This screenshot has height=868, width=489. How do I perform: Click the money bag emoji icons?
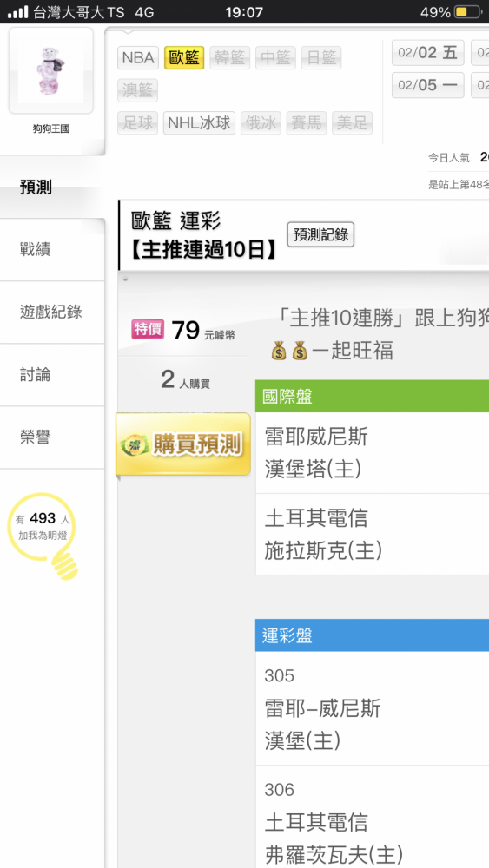289,351
